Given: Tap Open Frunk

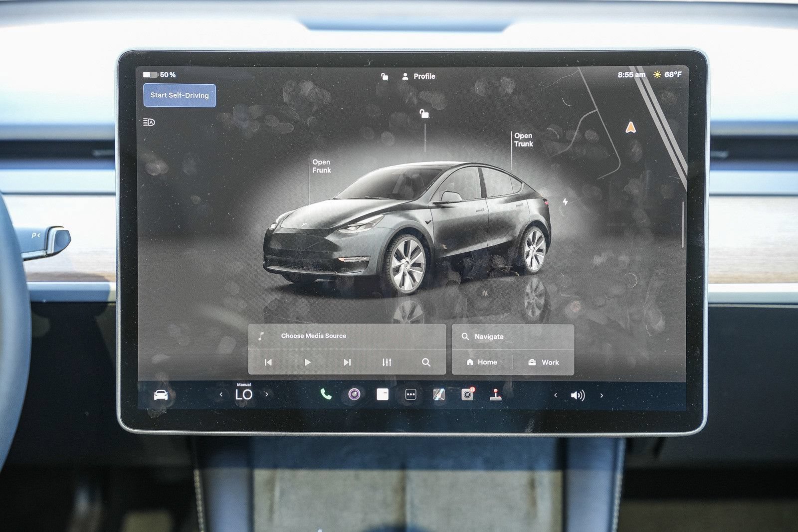Looking at the screenshot, I should click(322, 166).
